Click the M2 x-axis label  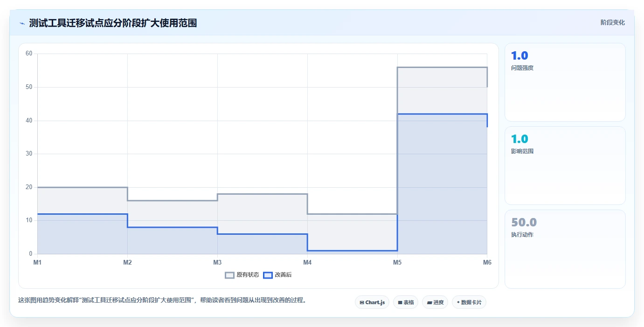click(x=127, y=262)
